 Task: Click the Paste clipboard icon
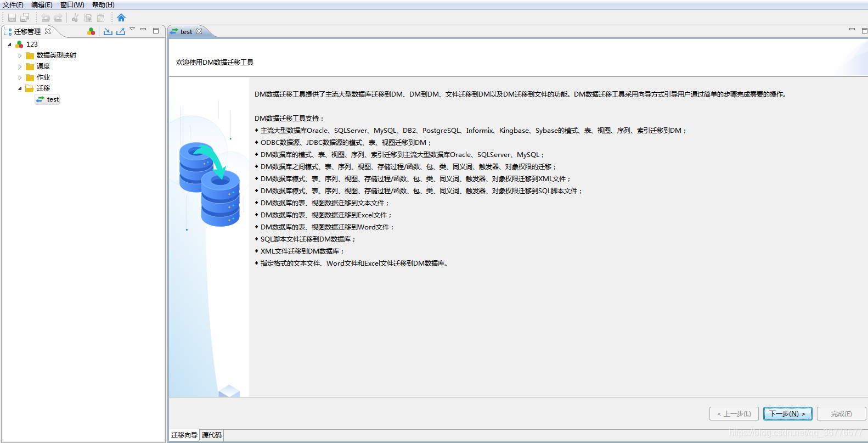101,18
